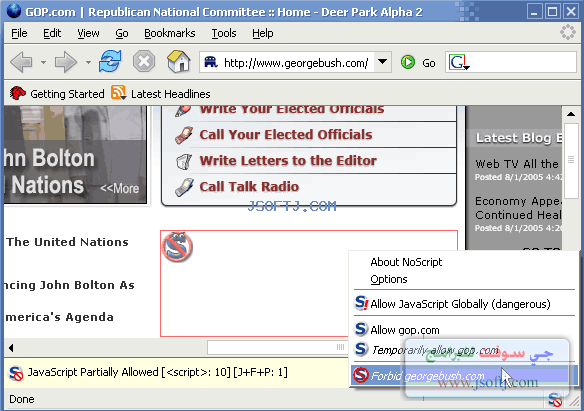This screenshot has width=584, height=411.
Task: Click the blocked NoScript placeholder icon on the page
Action: [x=177, y=246]
